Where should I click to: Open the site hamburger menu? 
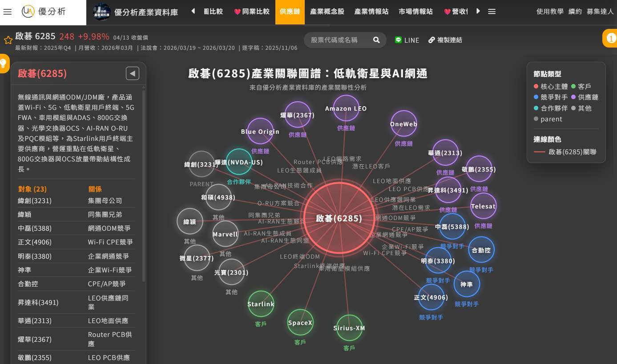7,12
